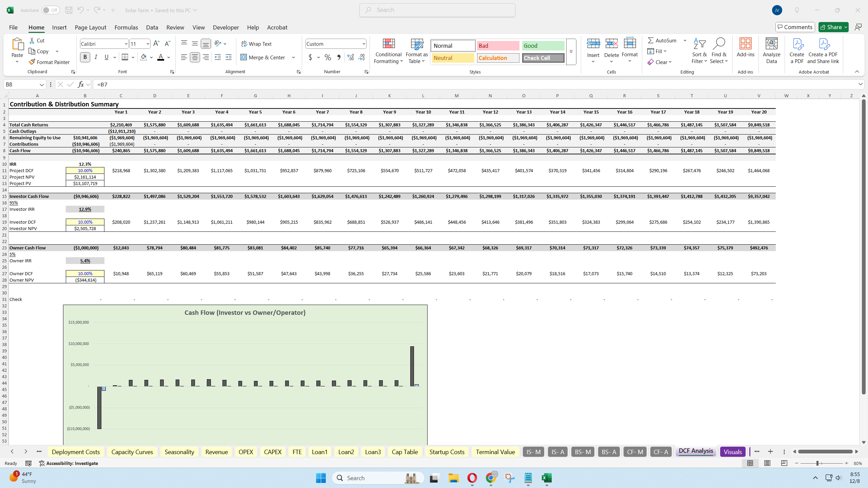Open font size dropdown

pos(148,44)
